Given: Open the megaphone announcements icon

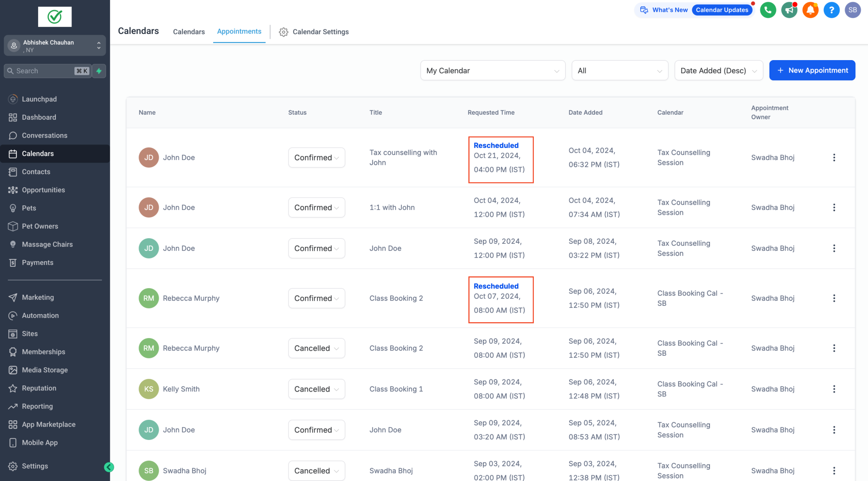Looking at the screenshot, I should 789,10.
